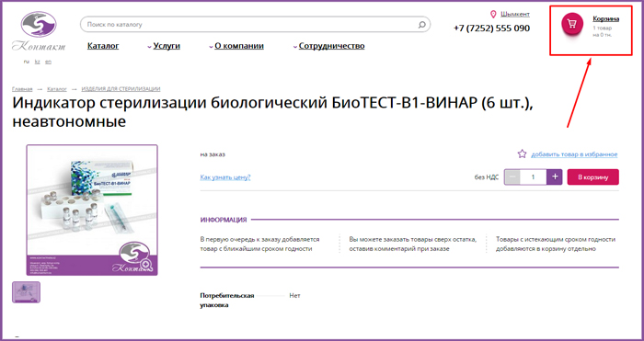The image size is (644, 341).
Task: Click zoom magnifier on product image
Action: pos(145,265)
